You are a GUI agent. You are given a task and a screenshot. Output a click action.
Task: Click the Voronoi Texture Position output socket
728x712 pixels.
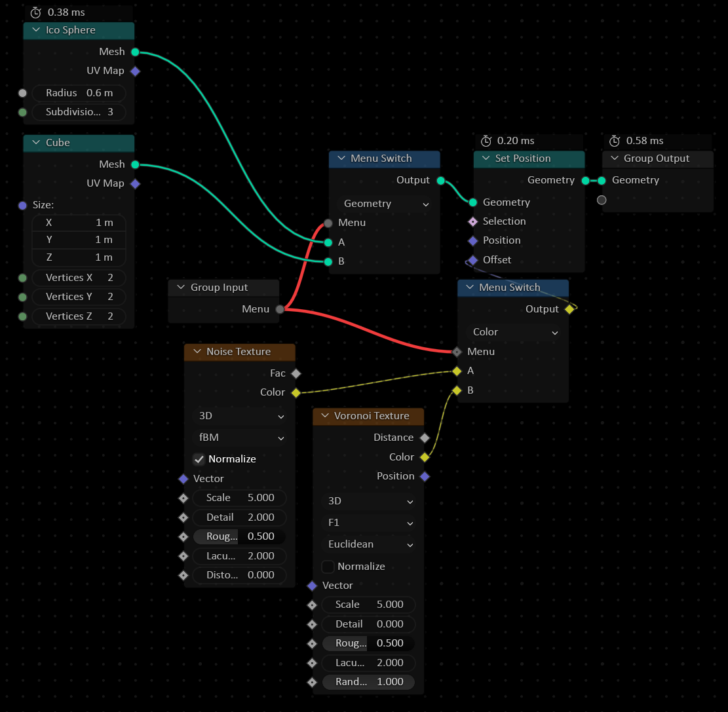click(425, 476)
